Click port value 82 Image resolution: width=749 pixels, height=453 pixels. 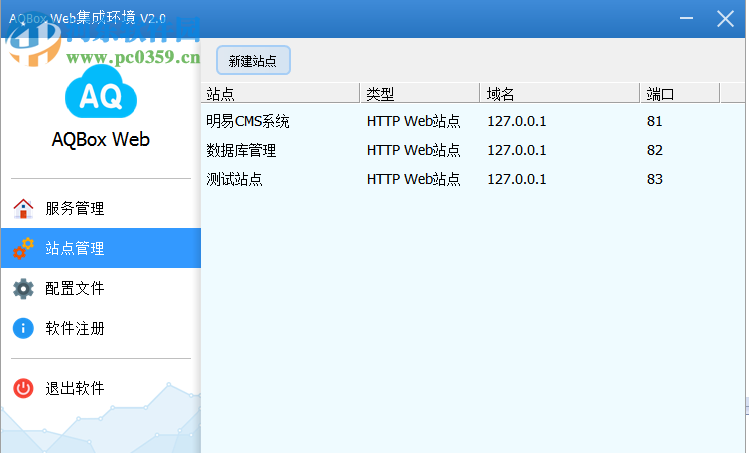tap(655, 151)
